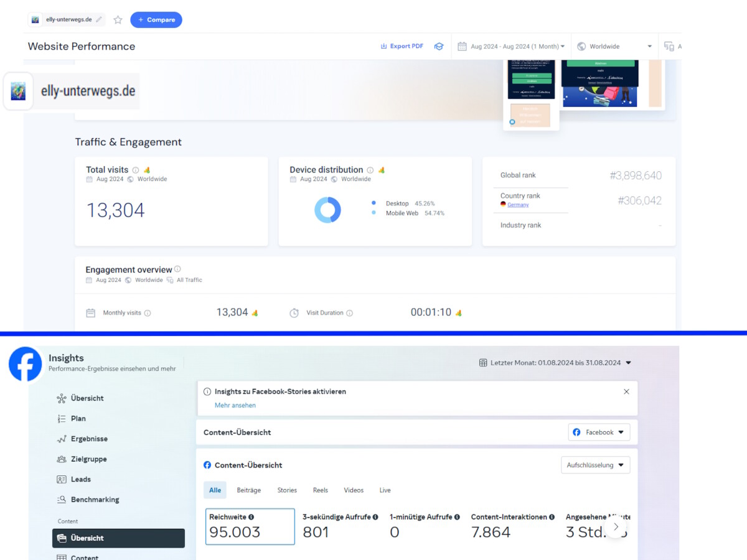This screenshot has height=560, width=747.
Task: Switch to the Videos tab
Action: [x=354, y=490]
